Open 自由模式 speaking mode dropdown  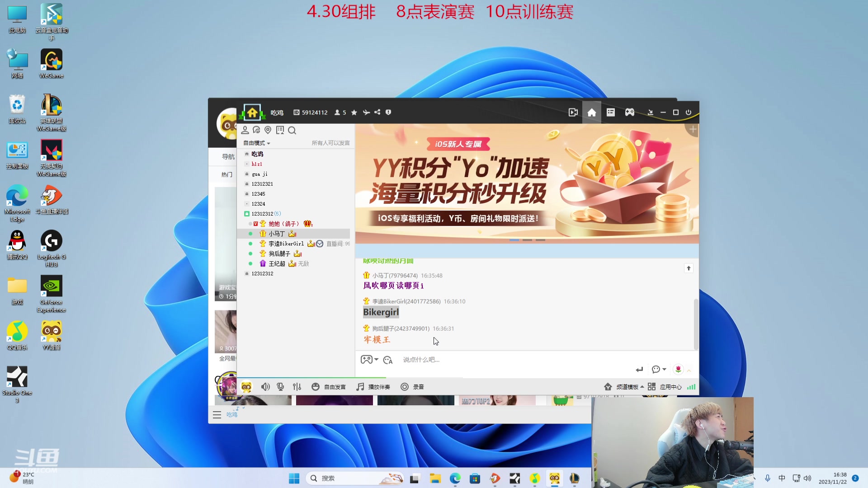(256, 143)
